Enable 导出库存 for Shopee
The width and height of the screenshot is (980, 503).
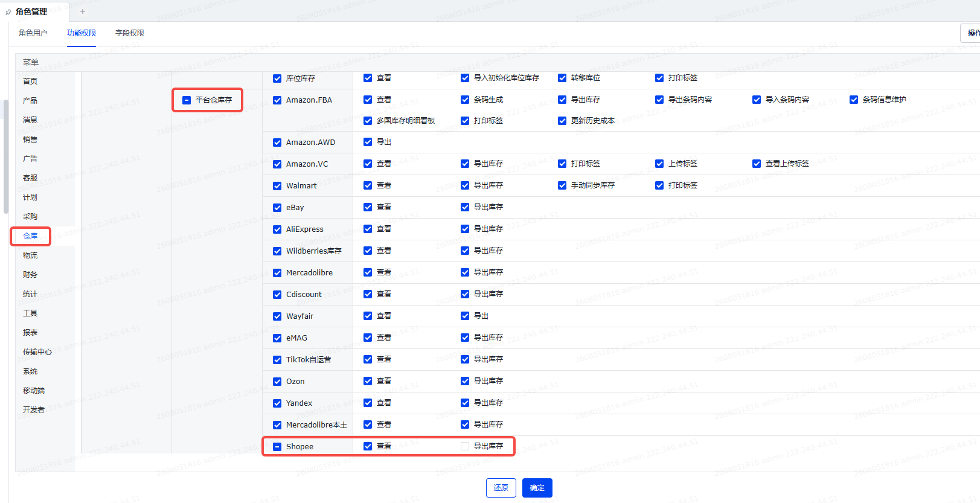[465, 446]
